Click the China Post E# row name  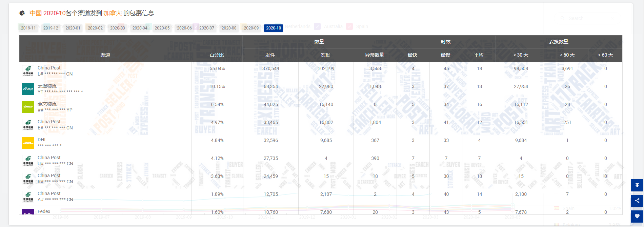pyautogui.click(x=49, y=122)
